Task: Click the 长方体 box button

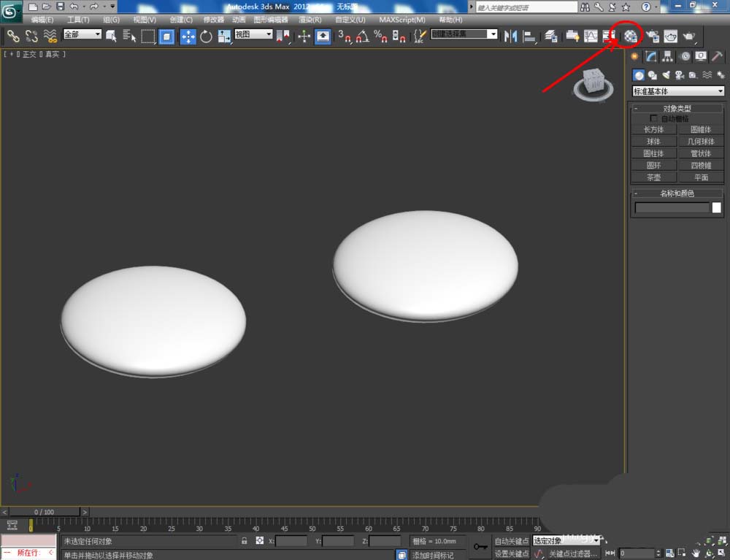Action: click(653, 129)
